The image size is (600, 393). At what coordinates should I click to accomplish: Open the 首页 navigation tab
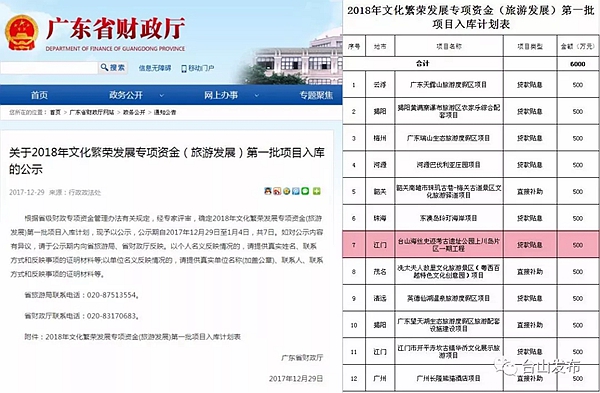(x=39, y=95)
